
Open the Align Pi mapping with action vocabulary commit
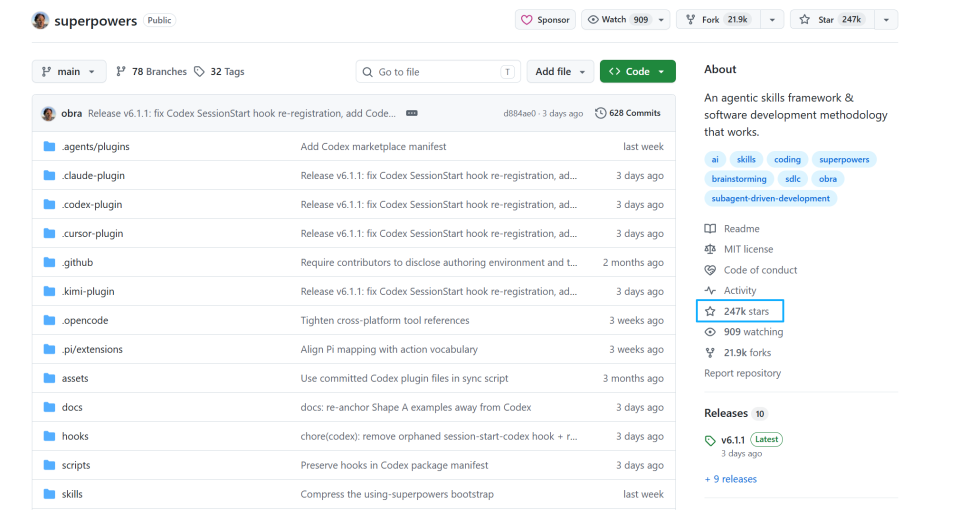[x=389, y=350]
